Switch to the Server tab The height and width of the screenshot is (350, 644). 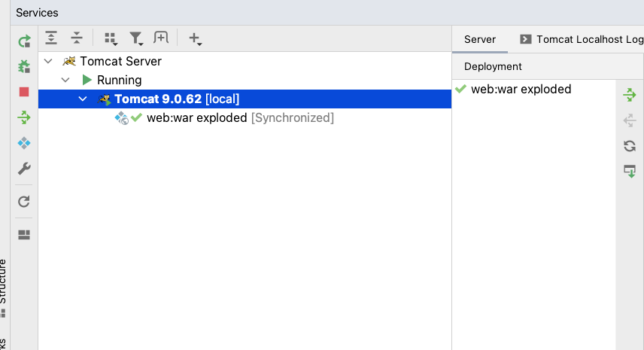[480, 39]
